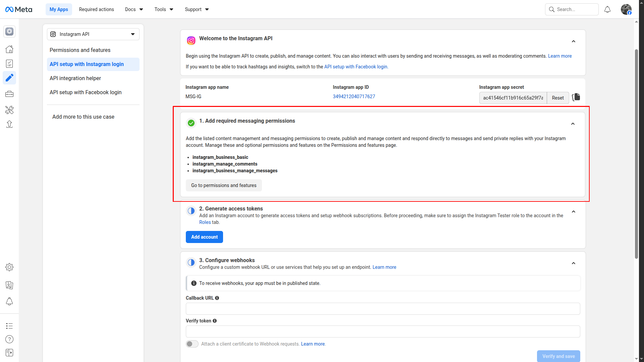Copy the Instagram app secret using copy icon

point(576,97)
